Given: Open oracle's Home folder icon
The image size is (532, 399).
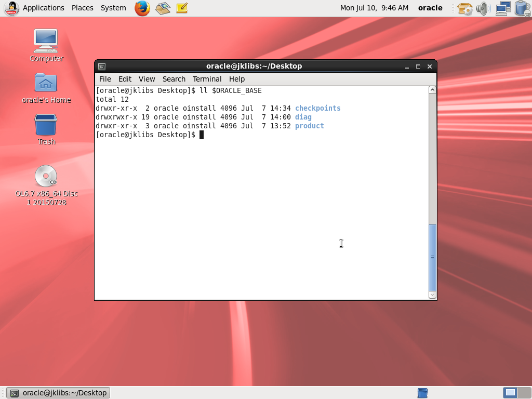Looking at the screenshot, I should (46, 83).
